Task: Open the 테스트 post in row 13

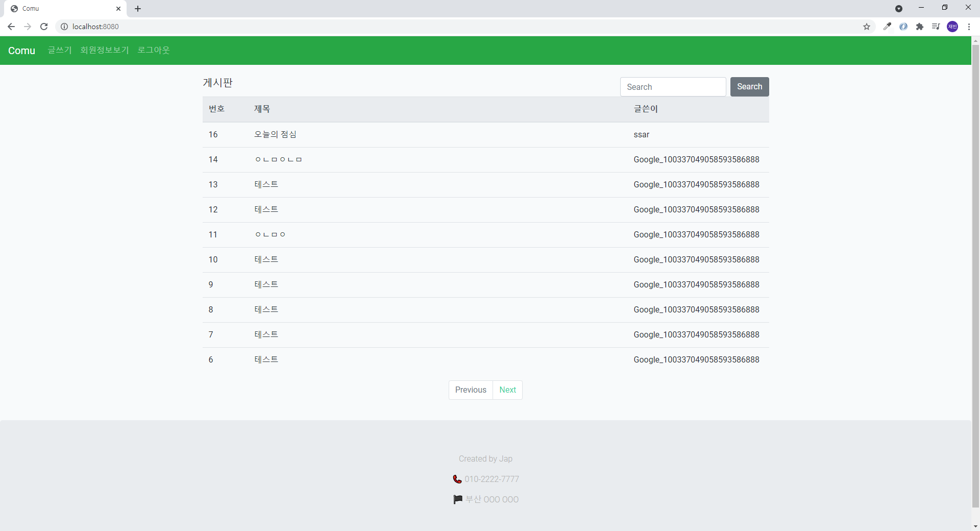Action: (x=266, y=184)
